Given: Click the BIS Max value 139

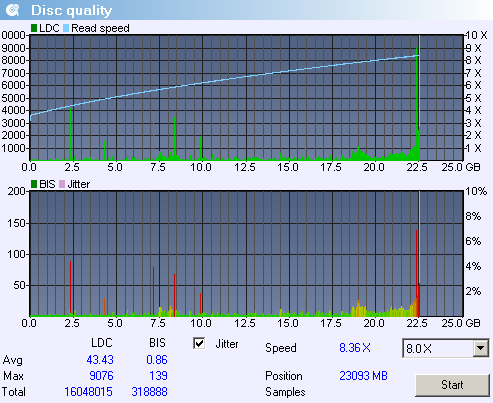Looking at the screenshot, I should coord(158,376).
